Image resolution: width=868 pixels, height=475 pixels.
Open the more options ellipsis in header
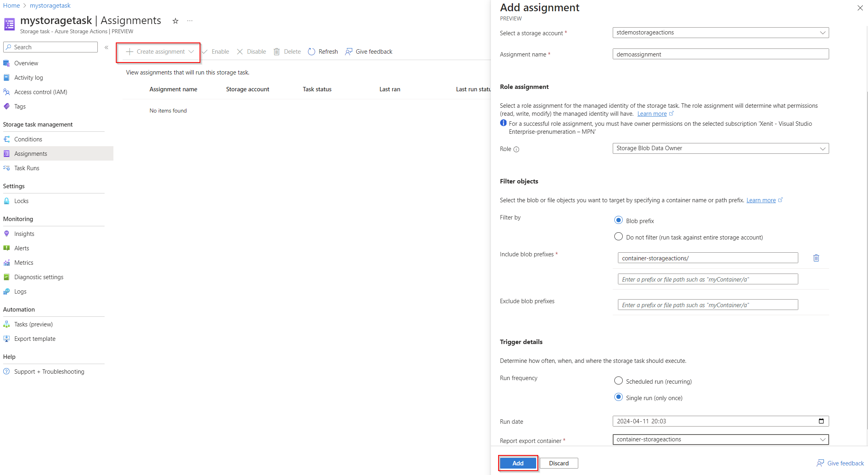tap(190, 21)
